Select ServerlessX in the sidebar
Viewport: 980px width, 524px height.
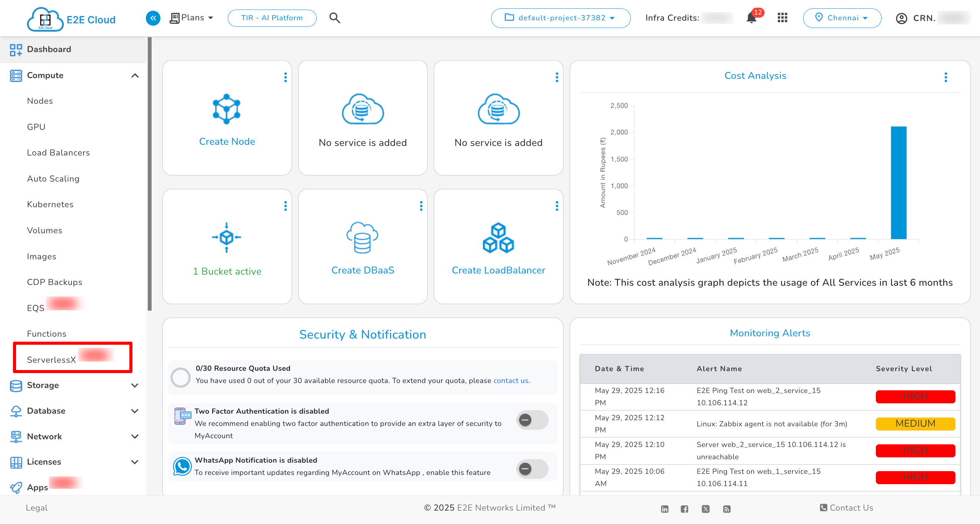[51, 359]
